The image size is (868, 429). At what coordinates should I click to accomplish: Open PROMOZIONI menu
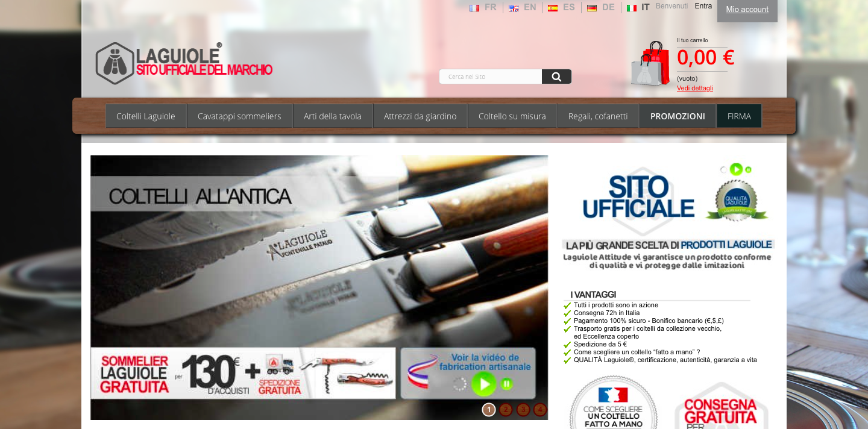coord(678,116)
